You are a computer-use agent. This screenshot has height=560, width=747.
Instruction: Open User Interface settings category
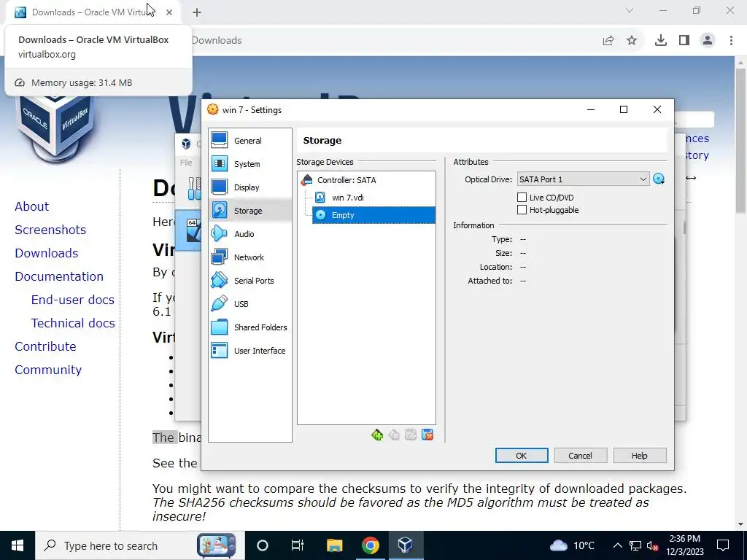coord(249,351)
